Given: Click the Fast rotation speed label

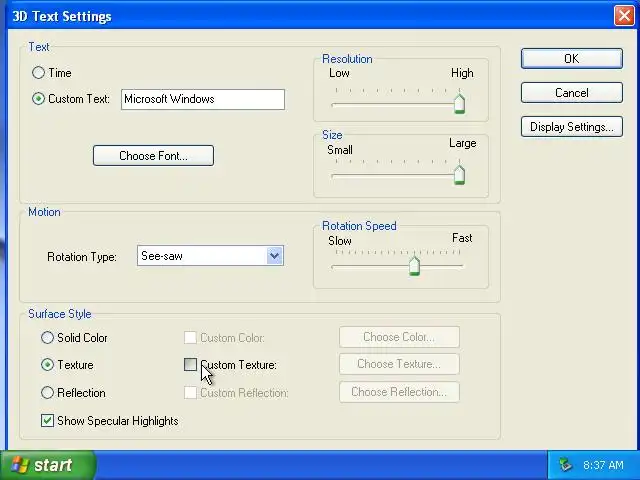Looking at the screenshot, I should coord(462,238).
